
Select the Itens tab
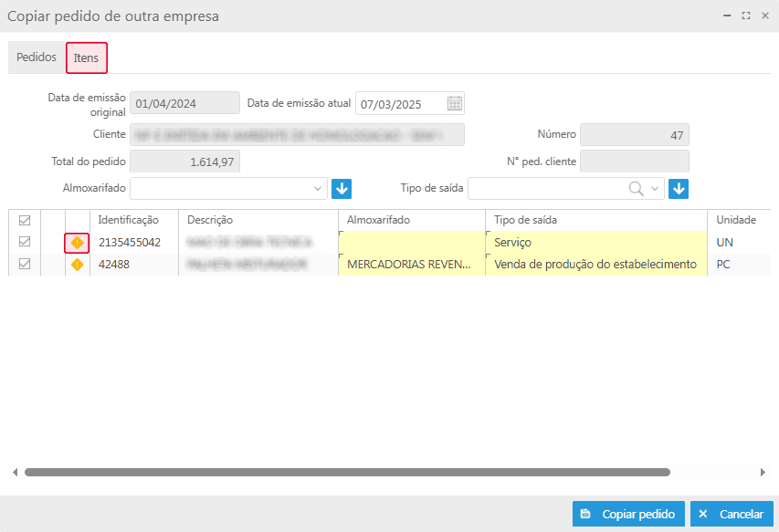[x=87, y=57]
